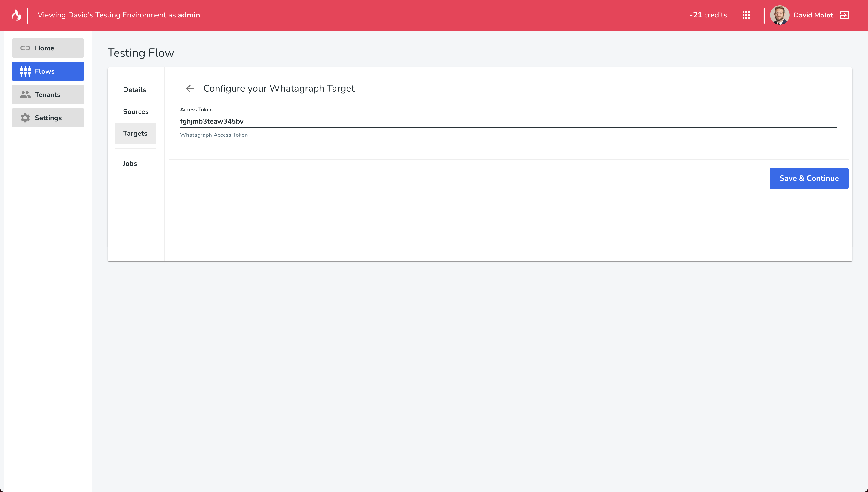Click the Settings gear icon
The image size is (868, 492).
click(x=25, y=118)
